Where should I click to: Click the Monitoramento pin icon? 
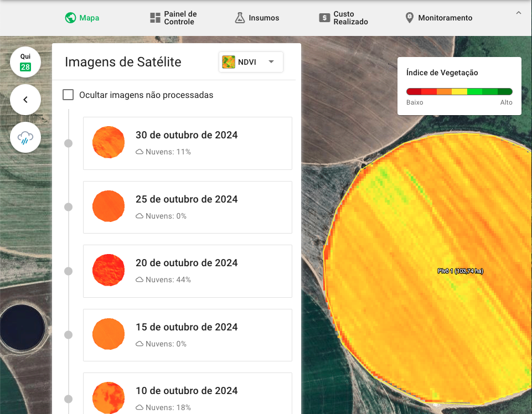tap(410, 18)
